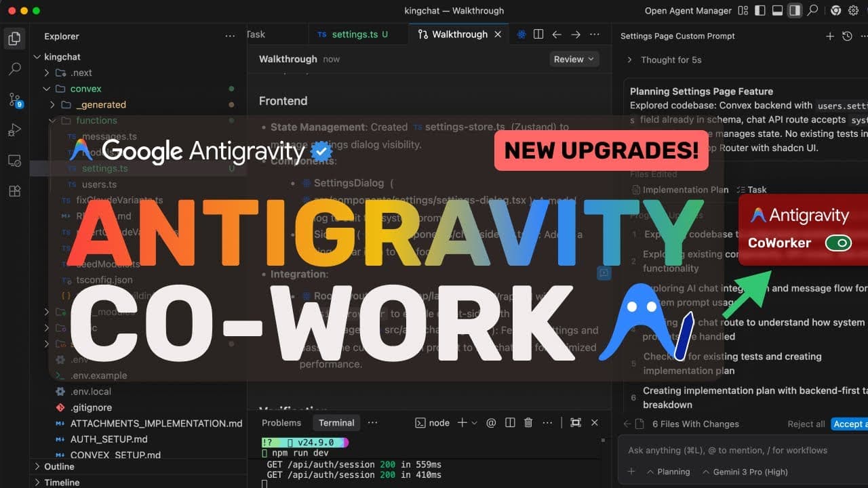Open the Explorer view in the activity bar
Image resolution: width=868 pixels, height=488 pixels.
click(x=14, y=39)
